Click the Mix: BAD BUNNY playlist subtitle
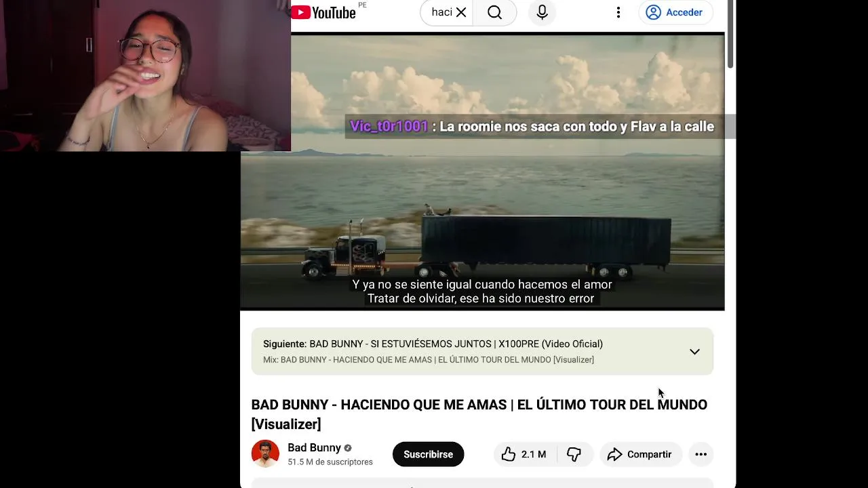This screenshot has height=488, width=868. 429,360
